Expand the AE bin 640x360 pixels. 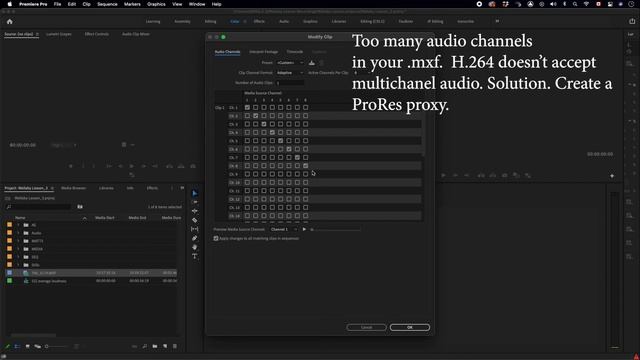pos(18,225)
